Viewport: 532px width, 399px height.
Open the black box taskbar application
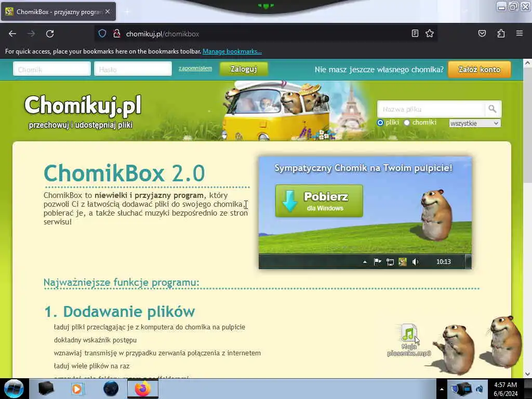pyautogui.click(x=46, y=389)
